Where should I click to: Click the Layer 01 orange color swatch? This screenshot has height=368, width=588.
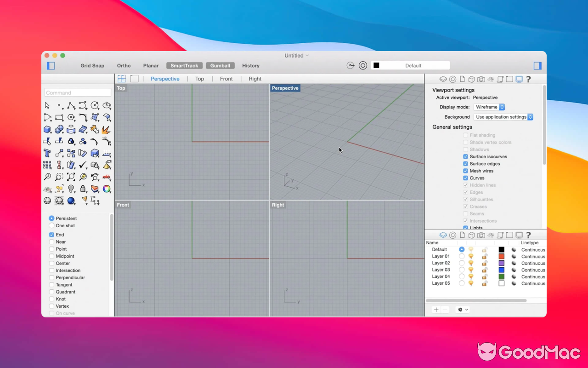[501, 257]
